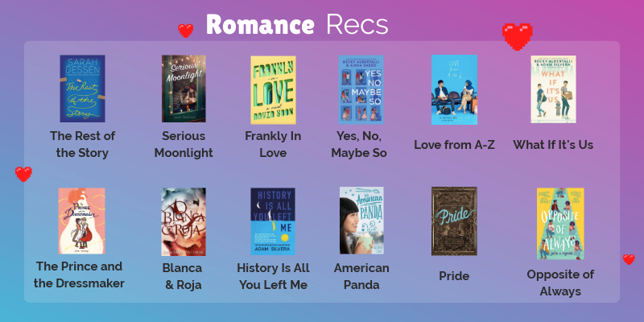Click the Opposite of Always cover
The width and height of the screenshot is (644, 322).
[560, 224]
